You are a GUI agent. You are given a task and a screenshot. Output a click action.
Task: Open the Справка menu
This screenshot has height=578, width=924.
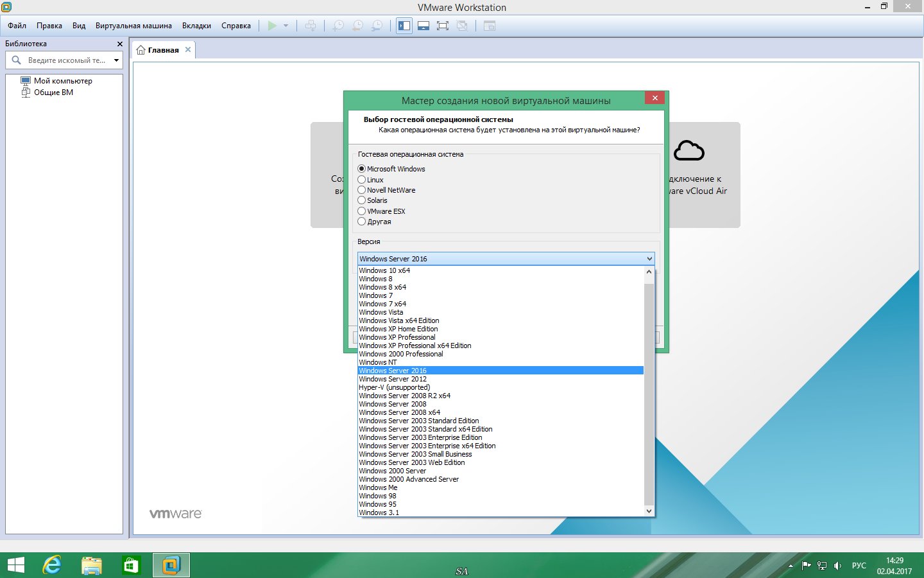point(236,26)
